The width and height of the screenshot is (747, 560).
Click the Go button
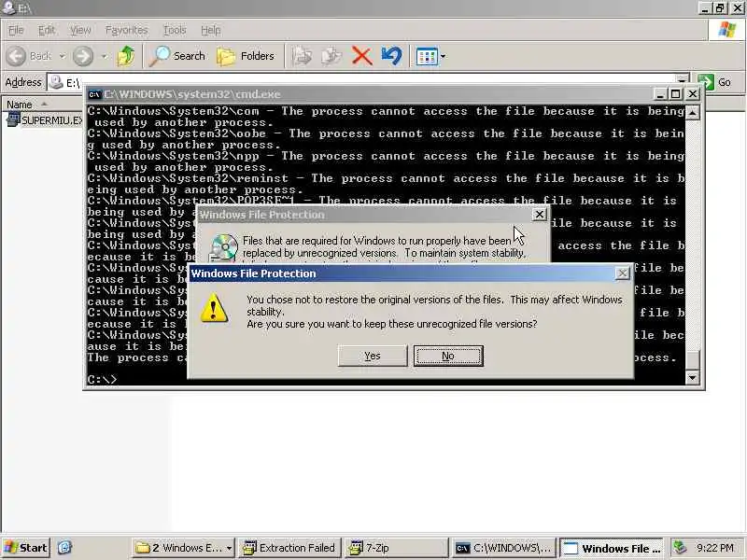click(714, 82)
